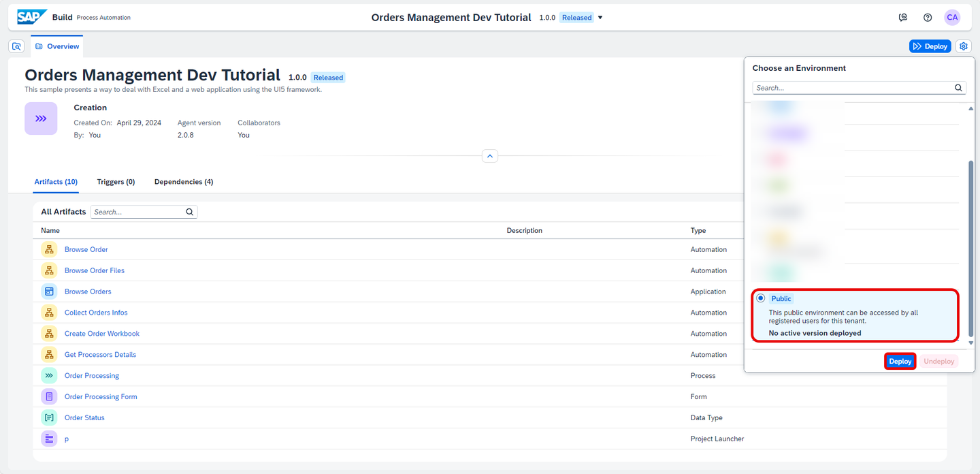Click the Description column header

tap(525, 231)
